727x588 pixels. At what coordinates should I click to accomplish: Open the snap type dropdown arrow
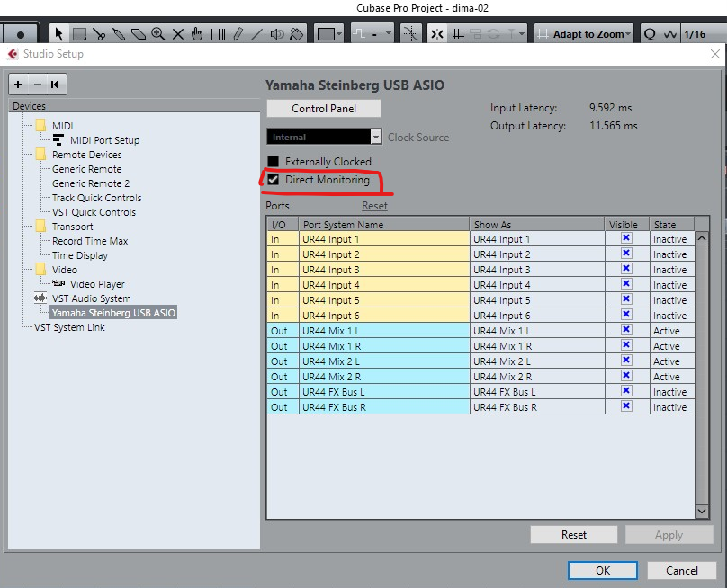(x=521, y=34)
